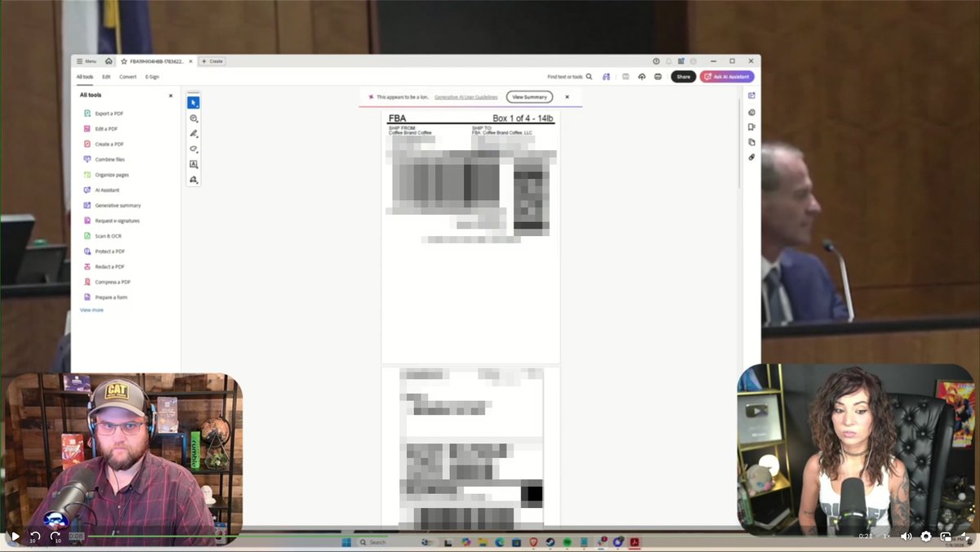
Task: Skip video forward 10 seconds
Action: coord(56,536)
